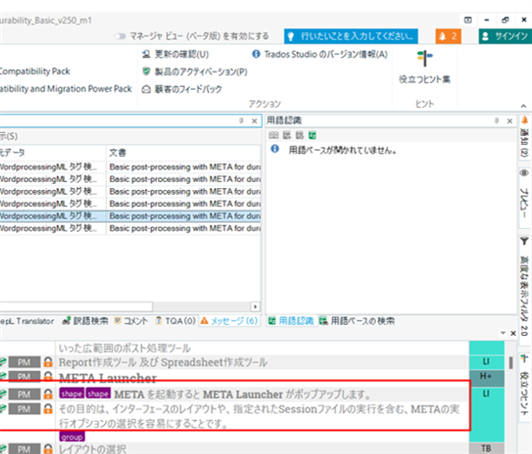Screen dimensions: 532x454
Task: Open Trados Studio のバージョン情報(A)
Action: point(320,54)
